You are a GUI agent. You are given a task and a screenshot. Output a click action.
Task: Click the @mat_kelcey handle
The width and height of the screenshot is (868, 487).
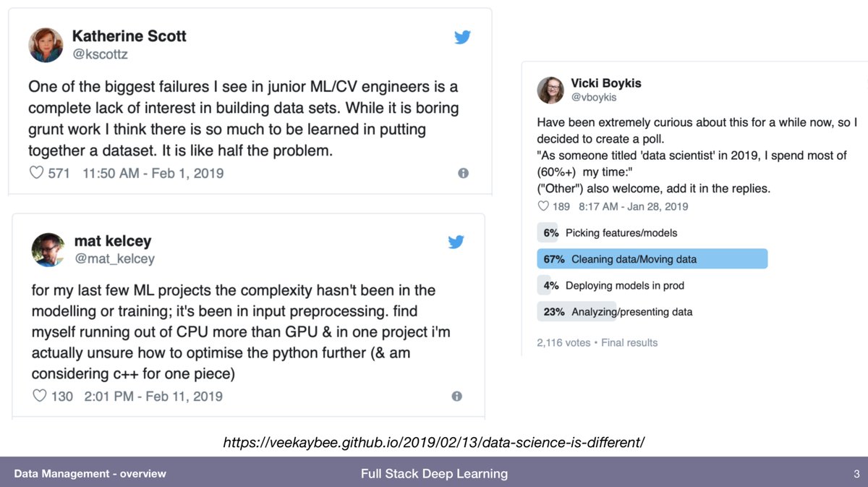coord(114,258)
